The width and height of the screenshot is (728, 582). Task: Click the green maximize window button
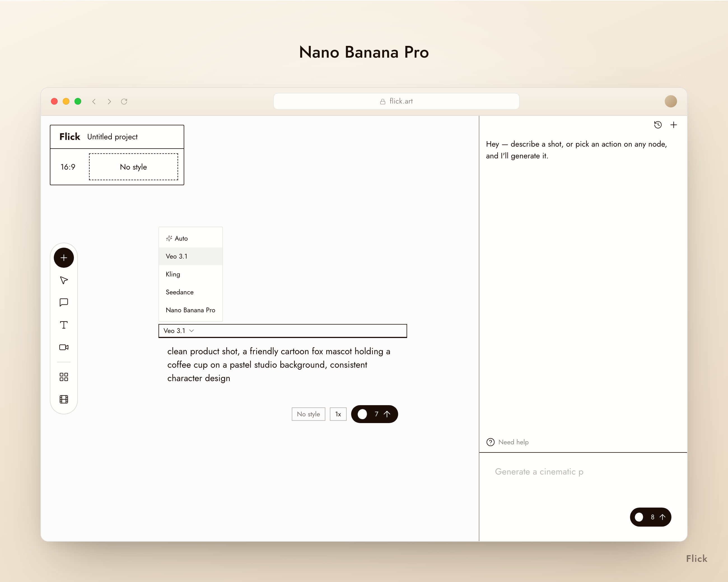pyautogui.click(x=78, y=101)
